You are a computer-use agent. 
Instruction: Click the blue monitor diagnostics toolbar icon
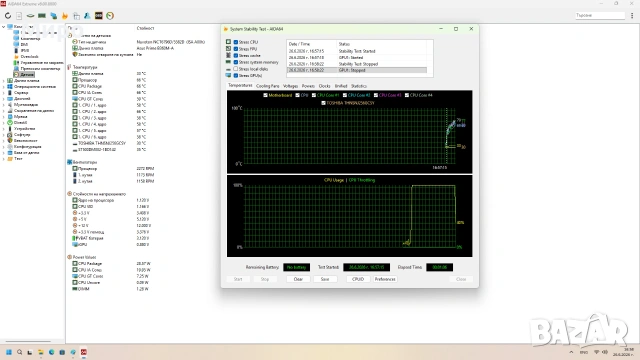coord(53,16)
